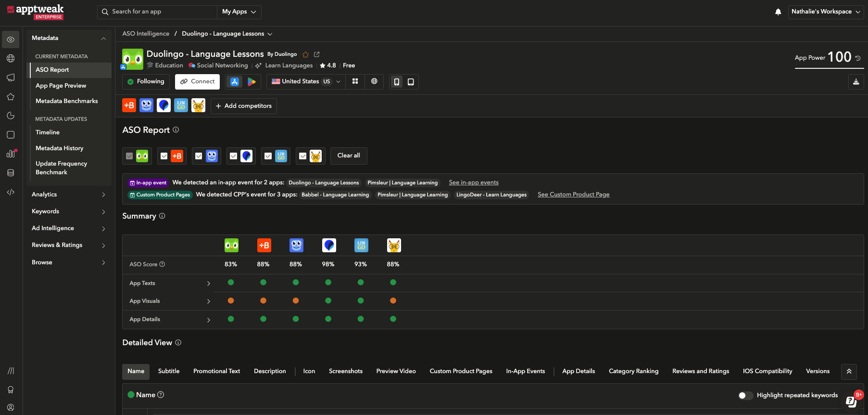Collapse Detailed View with double chevron button

coord(849,371)
